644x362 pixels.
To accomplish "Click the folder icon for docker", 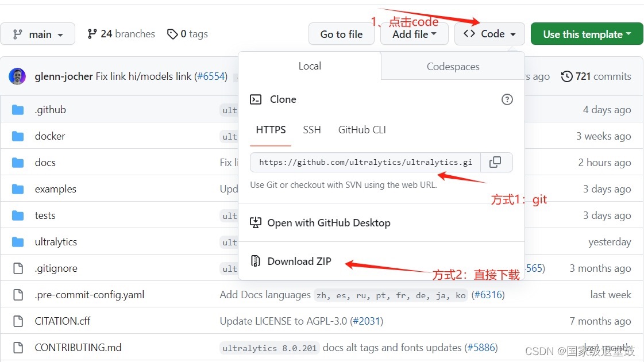I will [18, 136].
